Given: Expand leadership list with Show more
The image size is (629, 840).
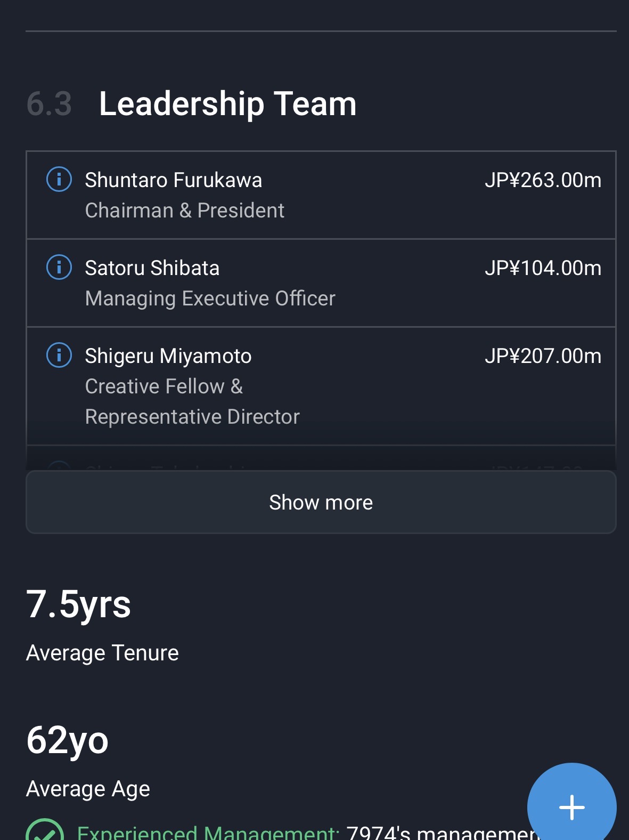Looking at the screenshot, I should pos(321,502).
